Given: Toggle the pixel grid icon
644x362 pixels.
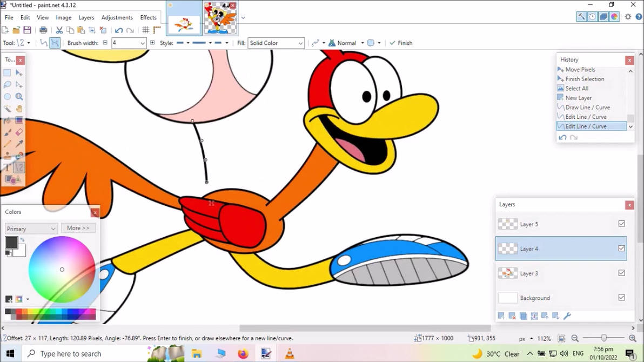Looking at the screenshot, I should pyautogui.click(x=146, y=30).
